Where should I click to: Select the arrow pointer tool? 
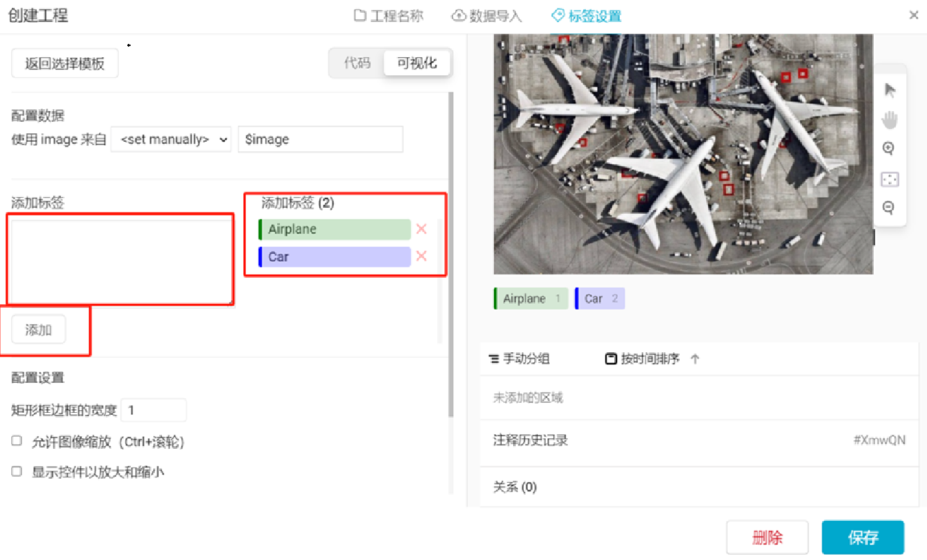point(889,91)
